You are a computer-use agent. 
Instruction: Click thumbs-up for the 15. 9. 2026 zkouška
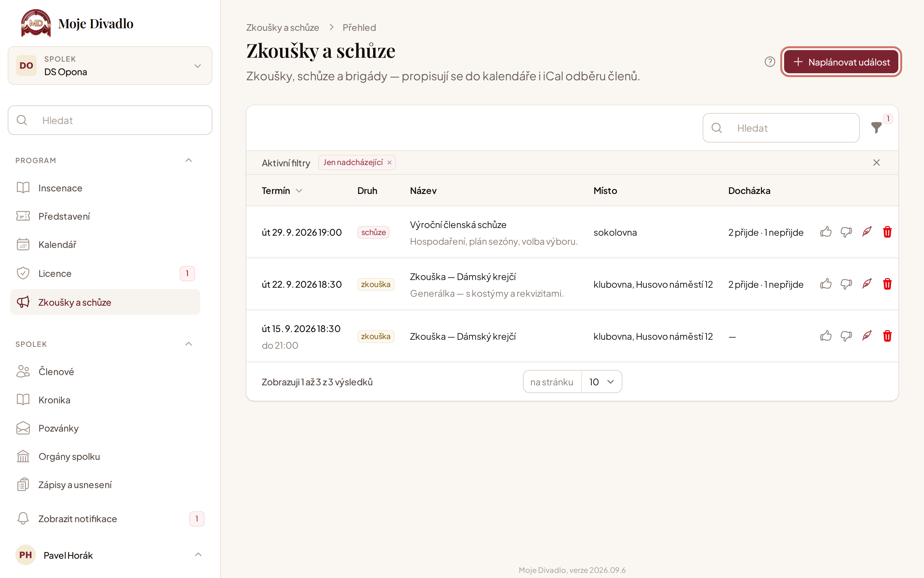point(826,336)
